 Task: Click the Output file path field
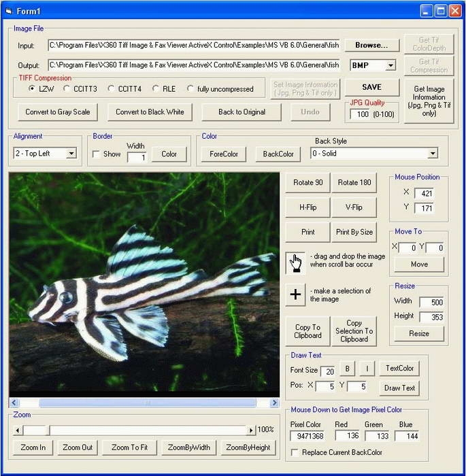[194, 65]
